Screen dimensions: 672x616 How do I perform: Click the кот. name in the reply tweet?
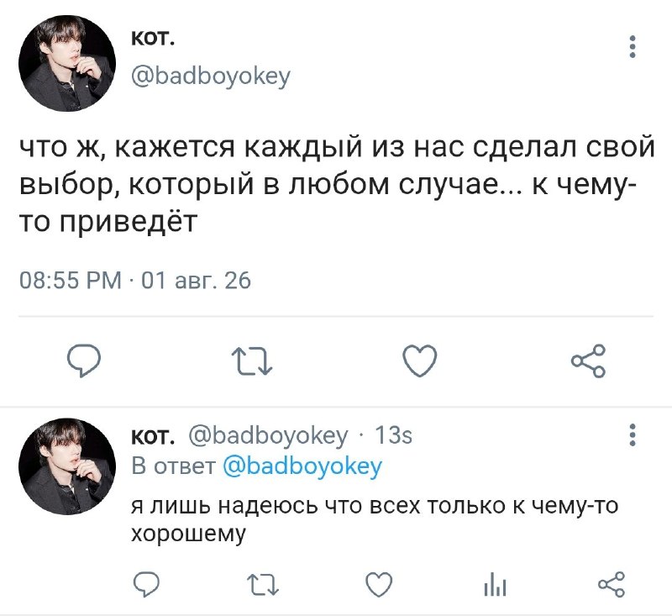click(153, 436)
